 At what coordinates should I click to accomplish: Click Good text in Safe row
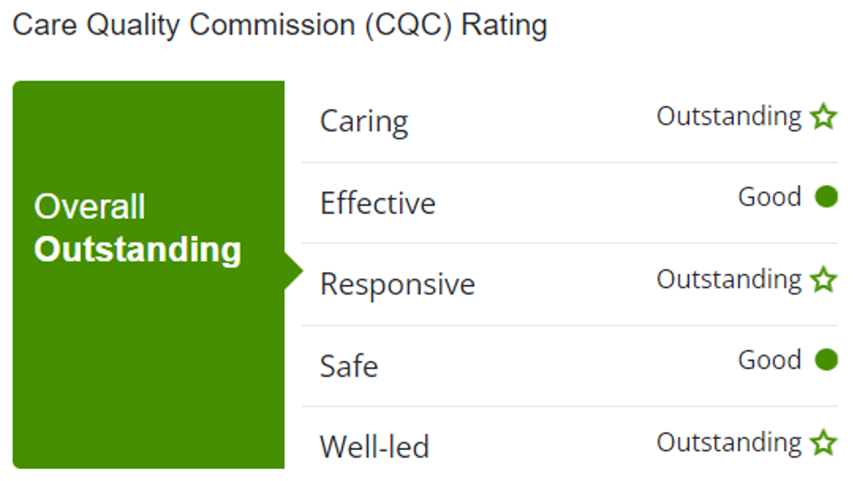[x=769, y=360]
